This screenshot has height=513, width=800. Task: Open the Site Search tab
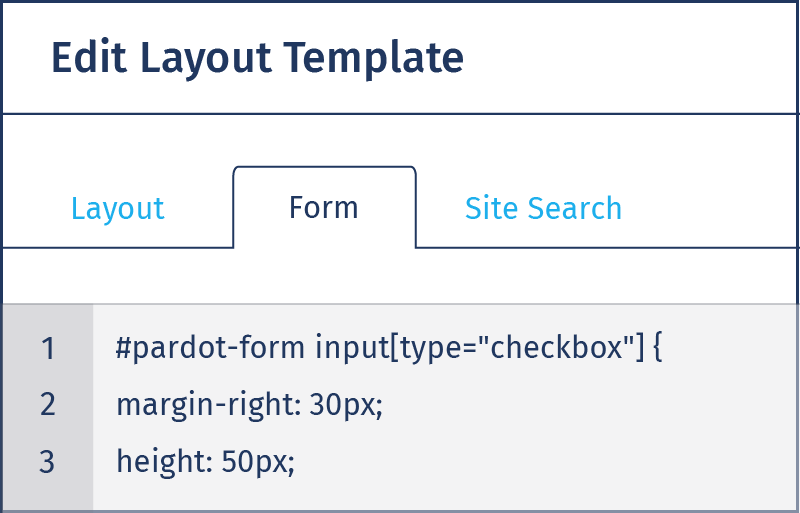pyautogui.click(x=543, y=208)
